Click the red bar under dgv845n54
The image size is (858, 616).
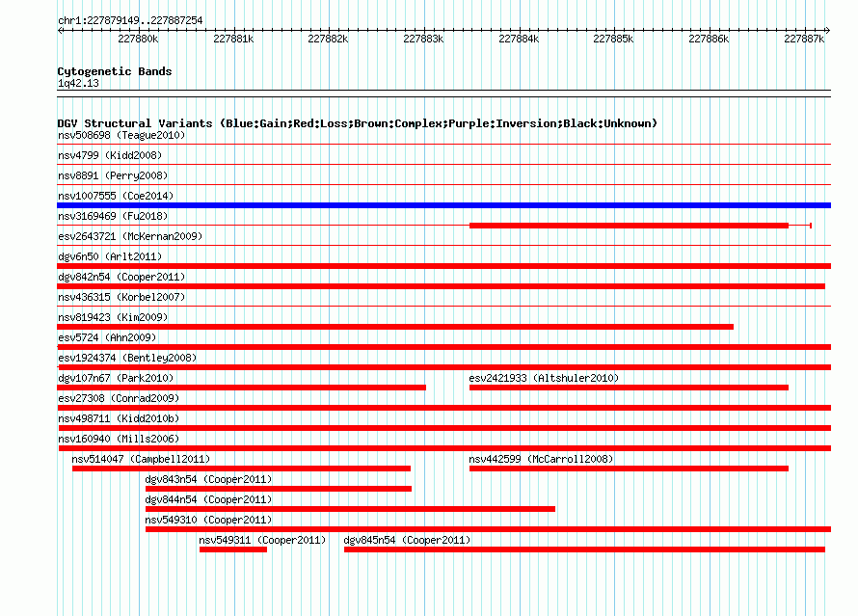[x=584, y=549]
